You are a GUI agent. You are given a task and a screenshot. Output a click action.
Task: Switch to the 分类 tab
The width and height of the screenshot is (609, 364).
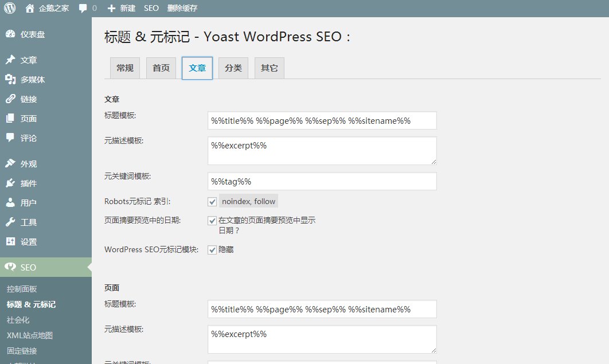tap(233, 68)
